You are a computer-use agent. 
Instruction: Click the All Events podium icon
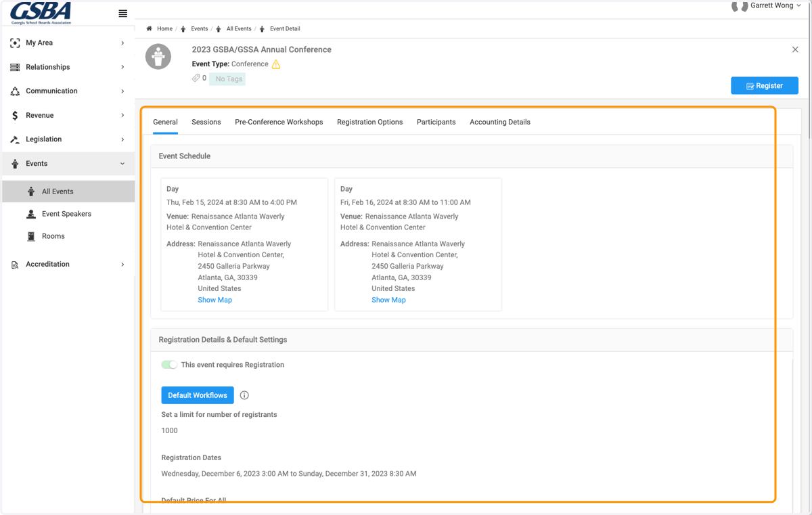pyautogui.click(x=31, y=192)
